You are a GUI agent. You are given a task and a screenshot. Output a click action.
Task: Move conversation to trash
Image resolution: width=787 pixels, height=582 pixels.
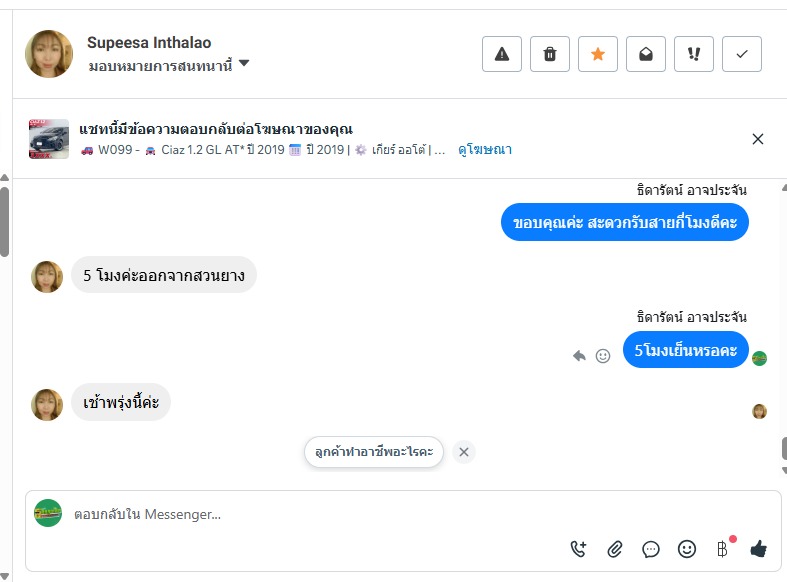tap(550, 54)
